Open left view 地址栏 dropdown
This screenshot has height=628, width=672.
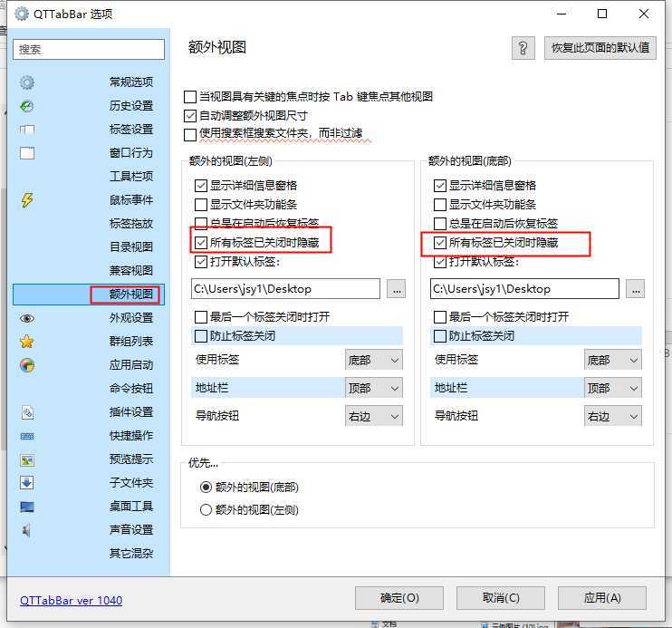point(374,388)
